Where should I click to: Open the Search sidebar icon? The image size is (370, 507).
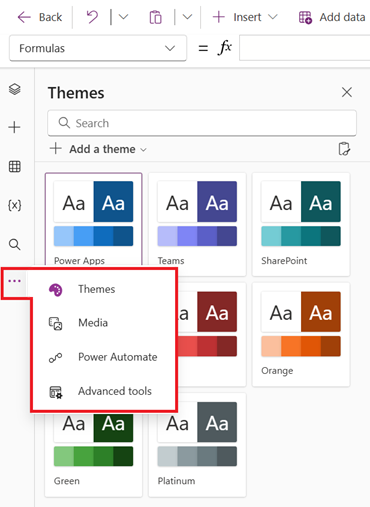[15, 244]
